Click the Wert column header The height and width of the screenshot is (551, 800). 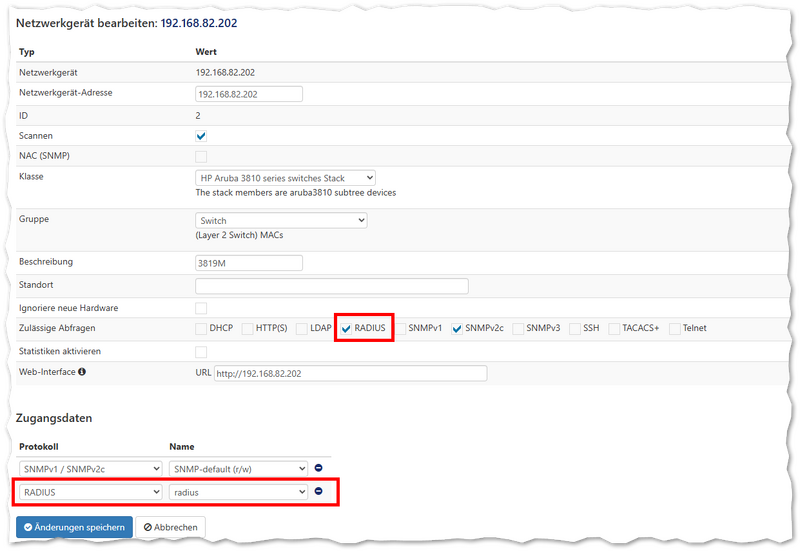click(x=206, y=52)
